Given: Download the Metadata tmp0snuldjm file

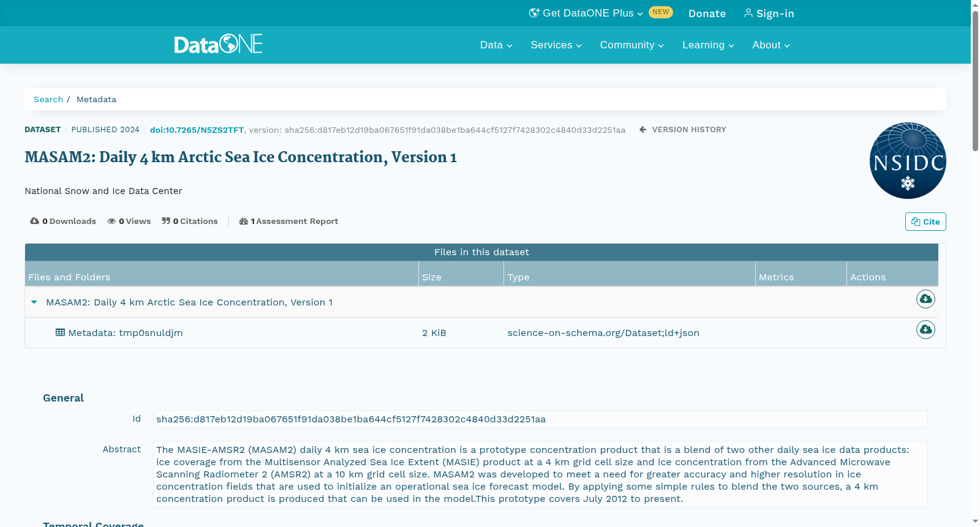Looking at the screenshot, I should coord(925,329).
